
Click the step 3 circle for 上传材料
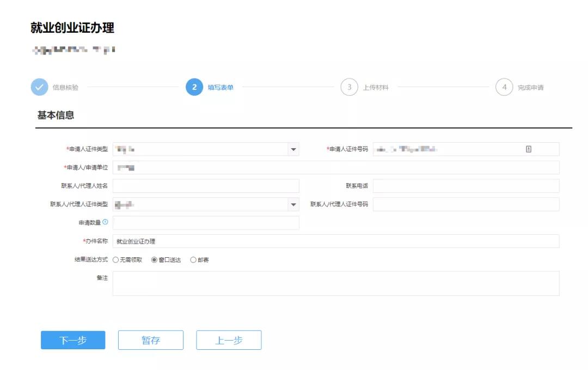point(349,87)
